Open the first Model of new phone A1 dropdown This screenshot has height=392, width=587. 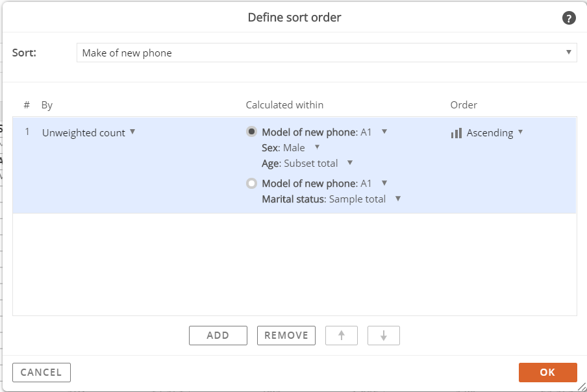(384, 132)
